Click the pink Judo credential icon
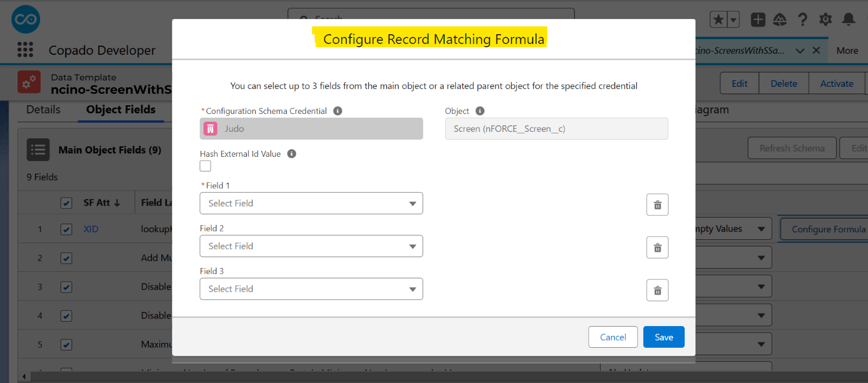This screenshot has height=383, width=868. 210,129
